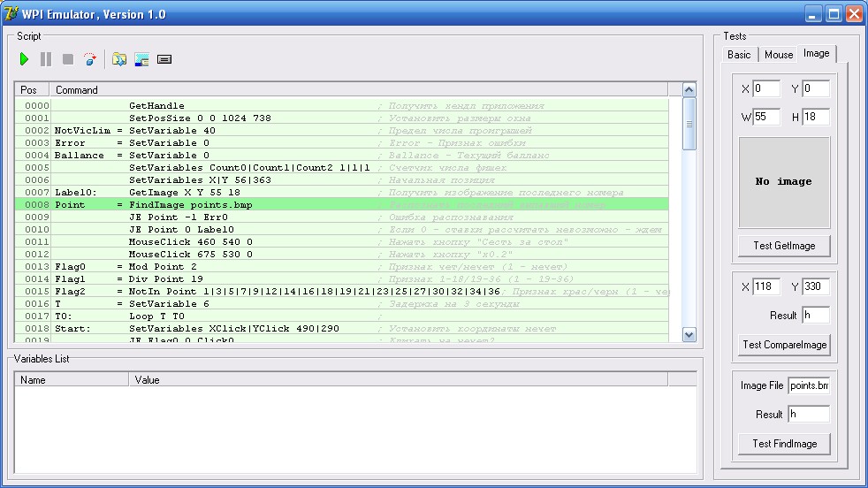Select row 0016 T = SetVariable 6

[341, 303]
